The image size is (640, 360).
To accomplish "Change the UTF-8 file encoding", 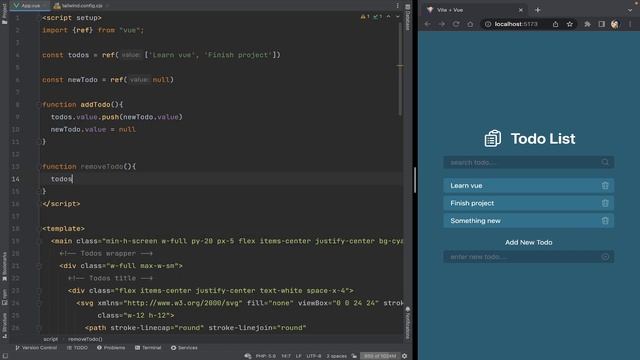I will click(313, 356).
